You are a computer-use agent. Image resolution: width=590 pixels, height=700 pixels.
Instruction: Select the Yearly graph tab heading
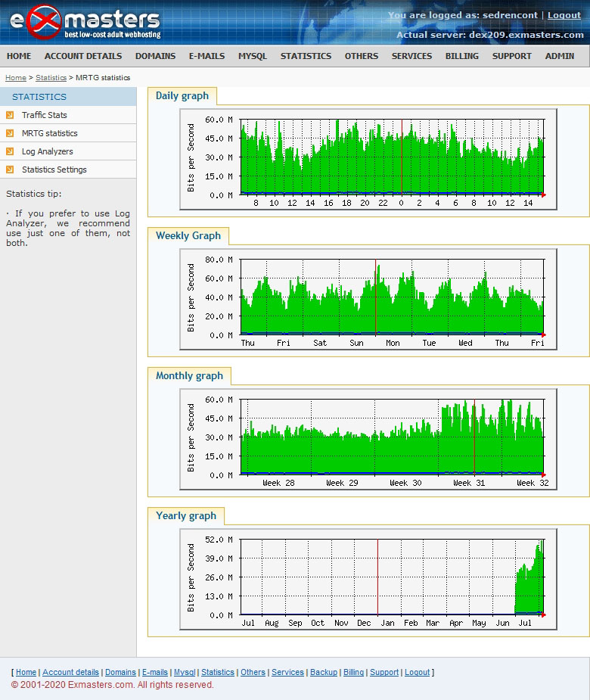[185, 515]
